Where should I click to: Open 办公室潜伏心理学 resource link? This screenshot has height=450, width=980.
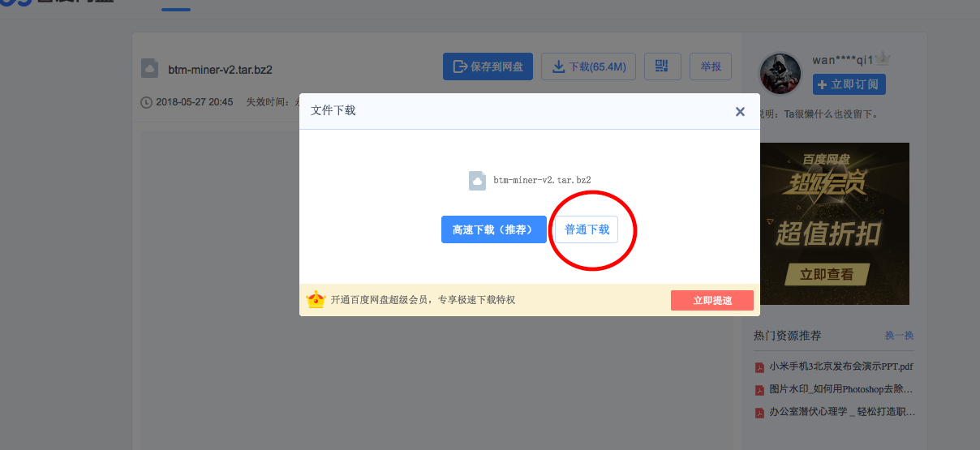842,412
